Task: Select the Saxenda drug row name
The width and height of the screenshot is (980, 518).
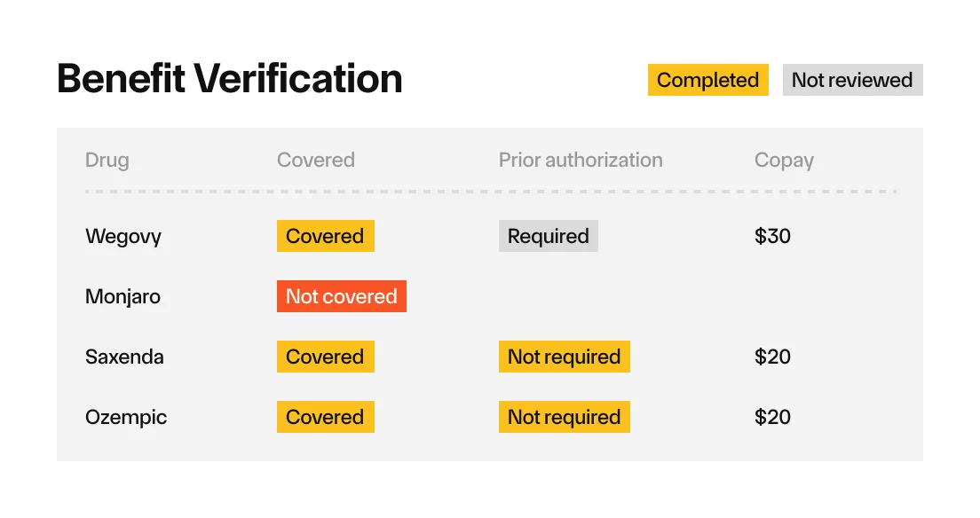Action: point(124,357)
